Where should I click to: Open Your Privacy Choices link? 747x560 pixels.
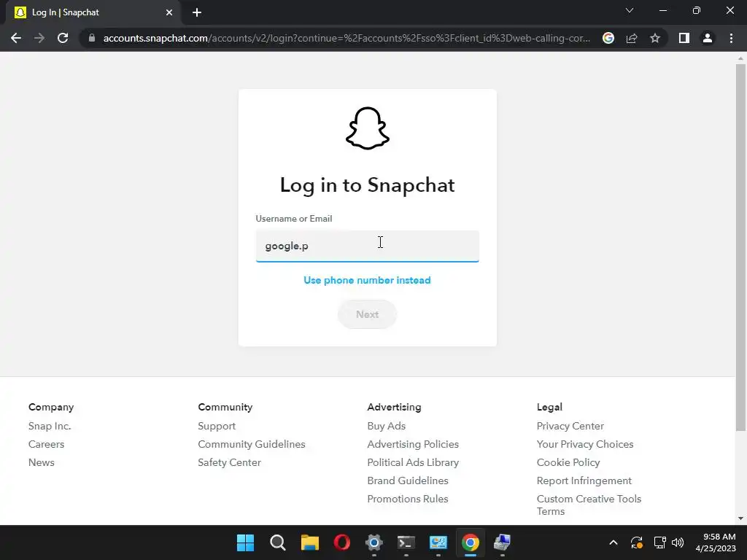pyautogui.click(x=585, y=444)
